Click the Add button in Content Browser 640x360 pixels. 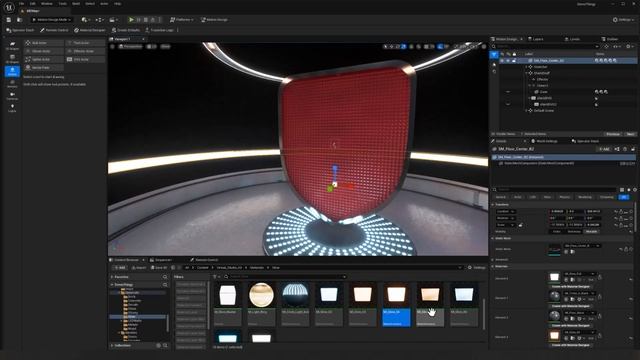(120, 268)
